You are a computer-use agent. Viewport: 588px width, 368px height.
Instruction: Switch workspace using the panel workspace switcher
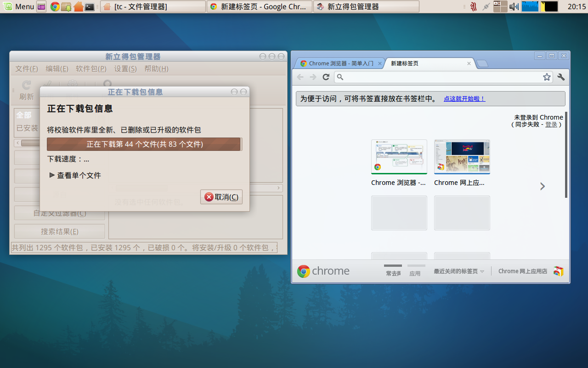(500, 6)
